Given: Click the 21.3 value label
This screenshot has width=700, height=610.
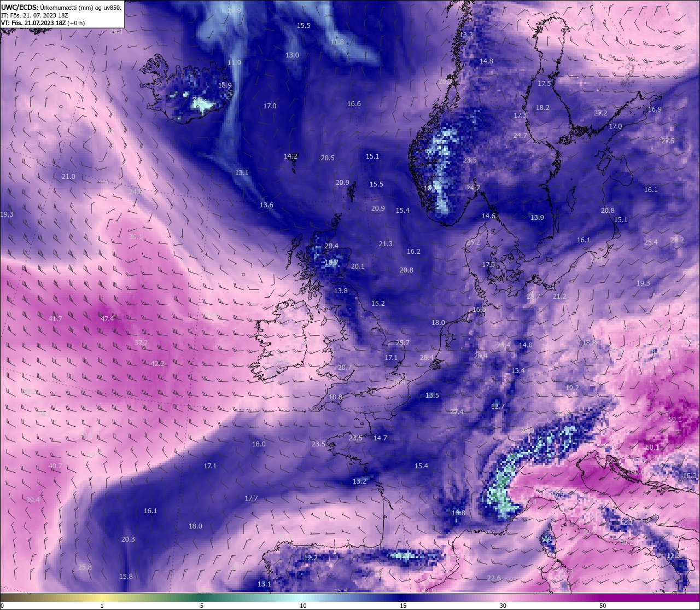Looking at the screenshot, I should point(386,244).
